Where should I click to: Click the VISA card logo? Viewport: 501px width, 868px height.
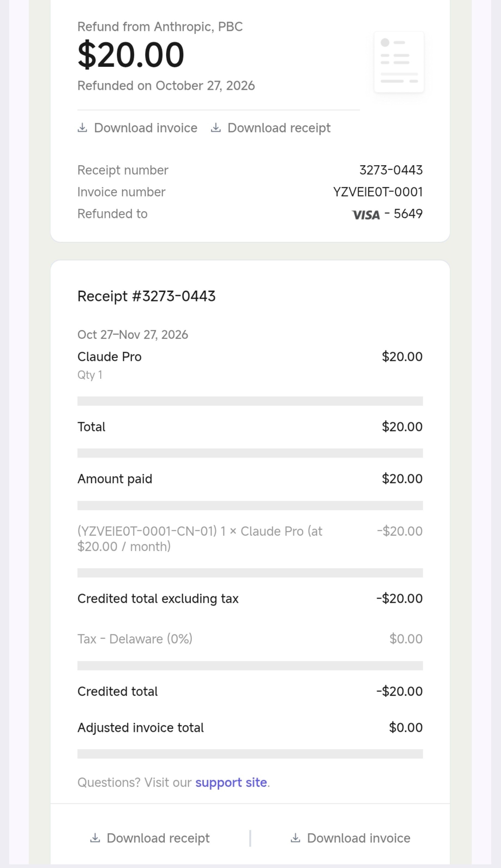coord(366,215)
